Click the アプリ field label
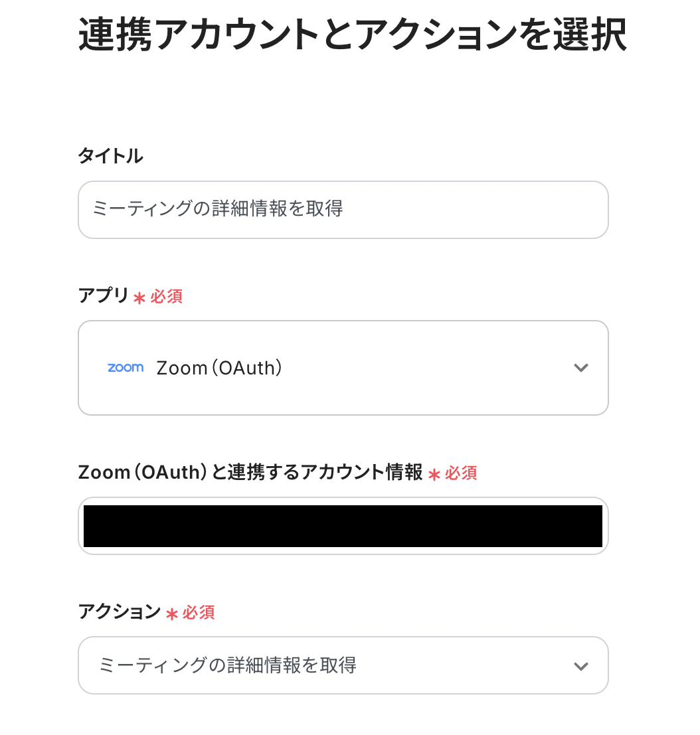Viewport: 700px width, 735px height. [103, 296]
